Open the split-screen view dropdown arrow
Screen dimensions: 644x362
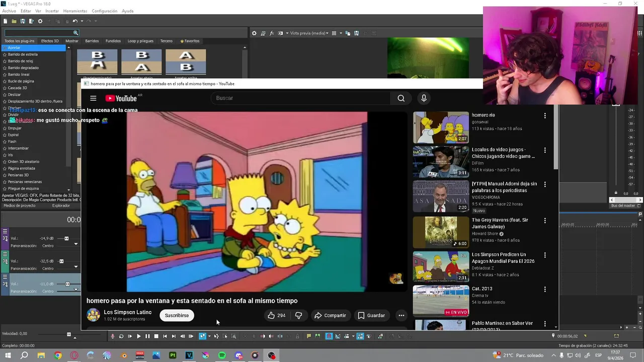(x=287, y=33)
